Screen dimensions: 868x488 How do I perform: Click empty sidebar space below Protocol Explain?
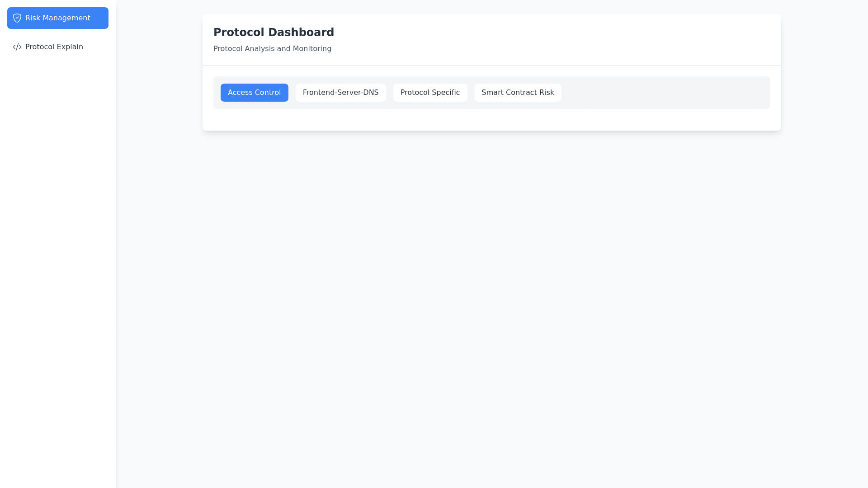point(57,226)
